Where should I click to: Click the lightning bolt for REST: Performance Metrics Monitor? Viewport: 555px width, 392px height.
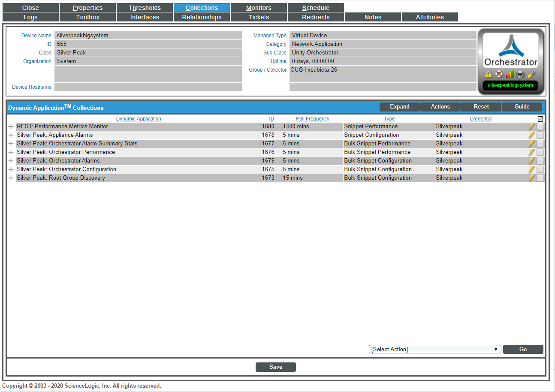pos(531,126)
